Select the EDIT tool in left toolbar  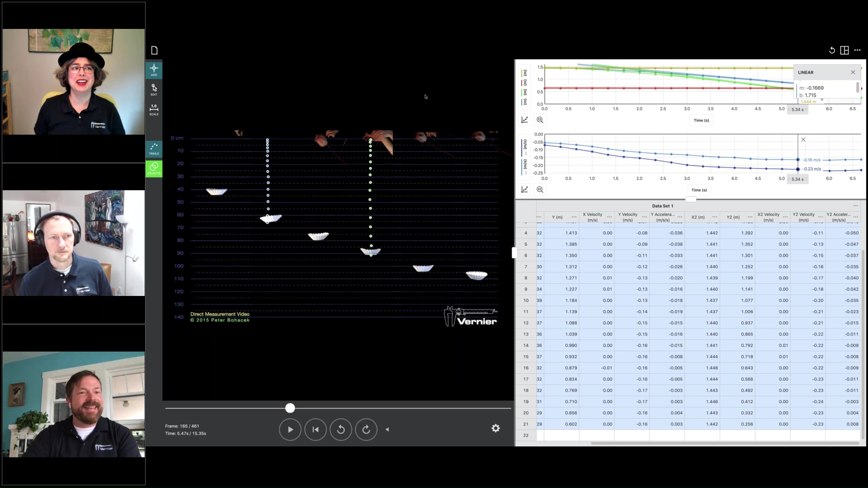click(x=154, y=89)
